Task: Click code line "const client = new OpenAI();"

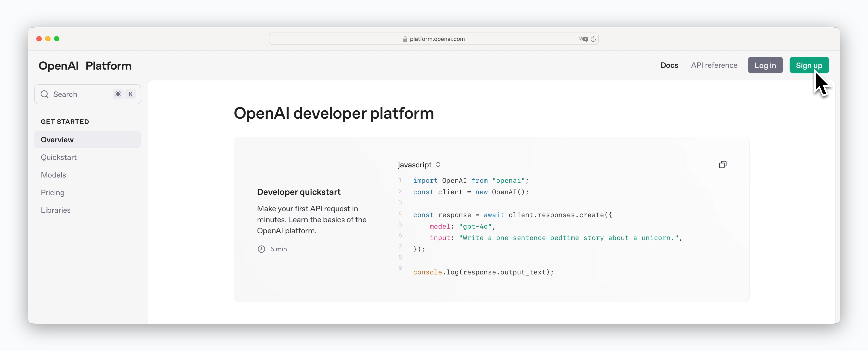Action: [x=471, y=192]
